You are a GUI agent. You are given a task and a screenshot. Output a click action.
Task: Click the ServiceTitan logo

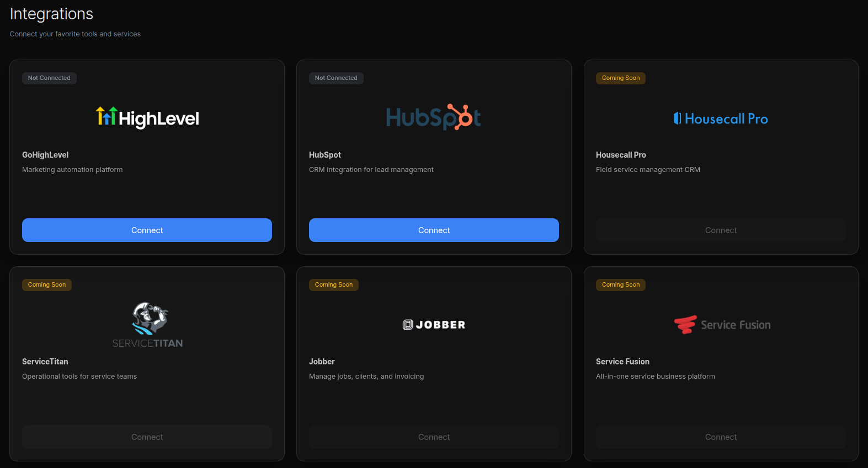pyautogui.click(x=147, y=325)
